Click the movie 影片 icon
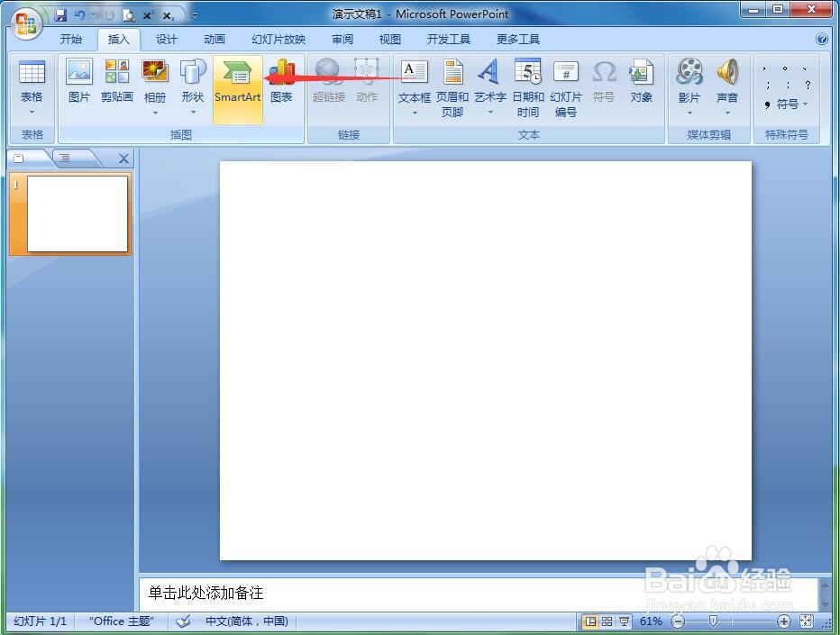The image size is (840, 635). pos(689,72)
